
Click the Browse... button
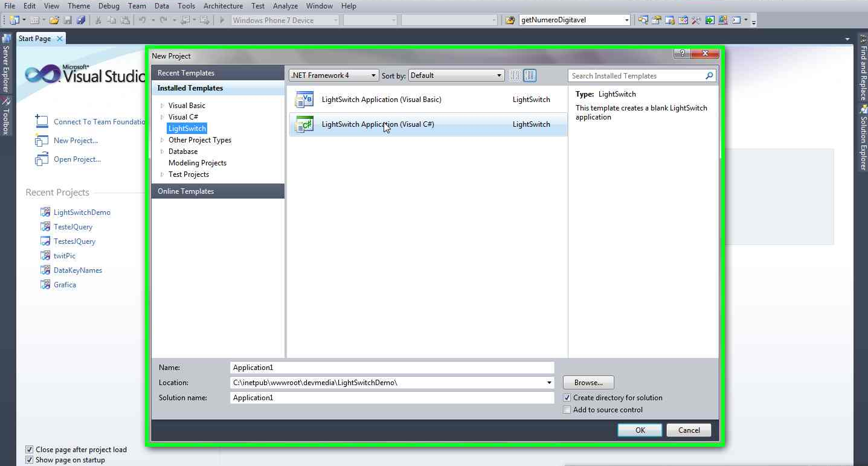[x=588, y=383]
